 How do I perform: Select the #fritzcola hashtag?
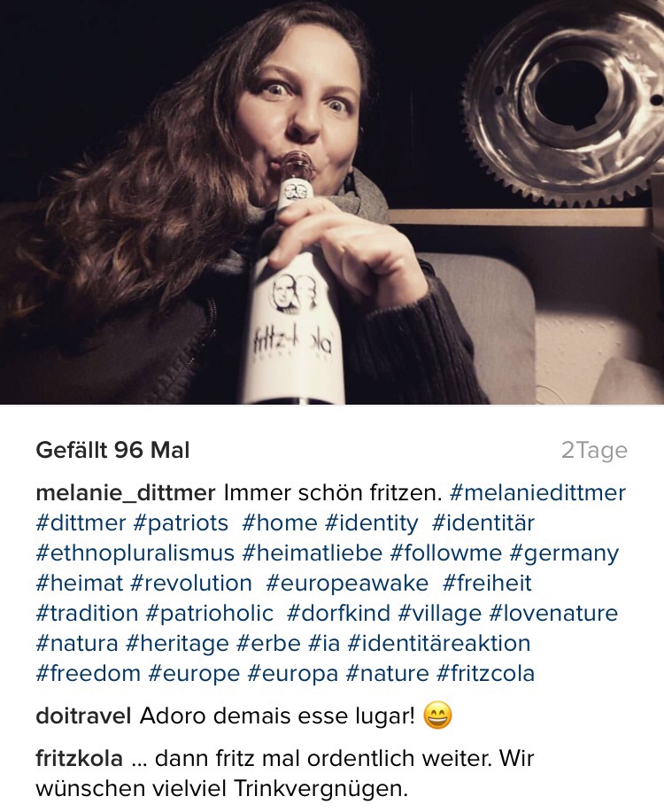485,674
